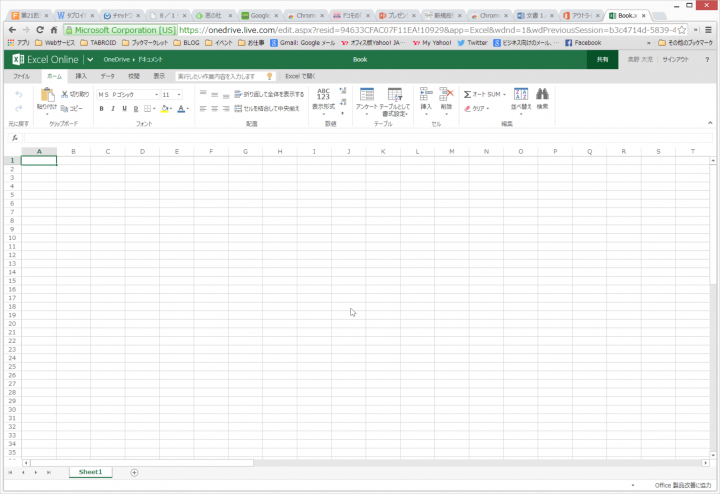The image size is (720, 494).
Task: Click the Cut scissors icon
Action: [x=65, y=94]
